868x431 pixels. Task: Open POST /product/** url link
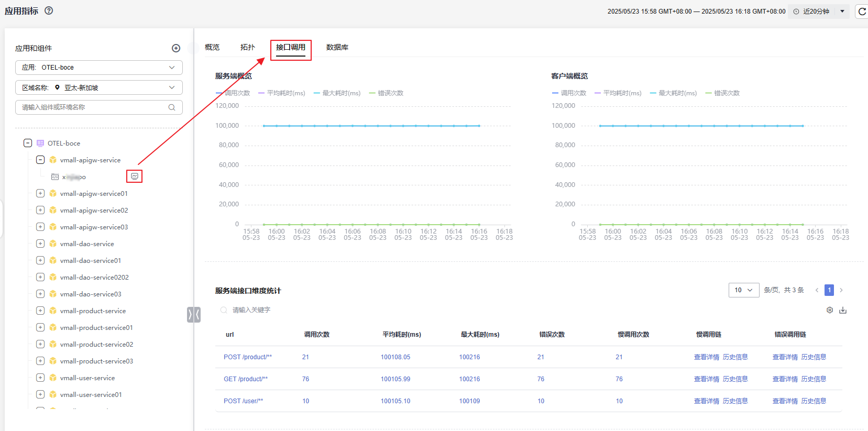248,357
